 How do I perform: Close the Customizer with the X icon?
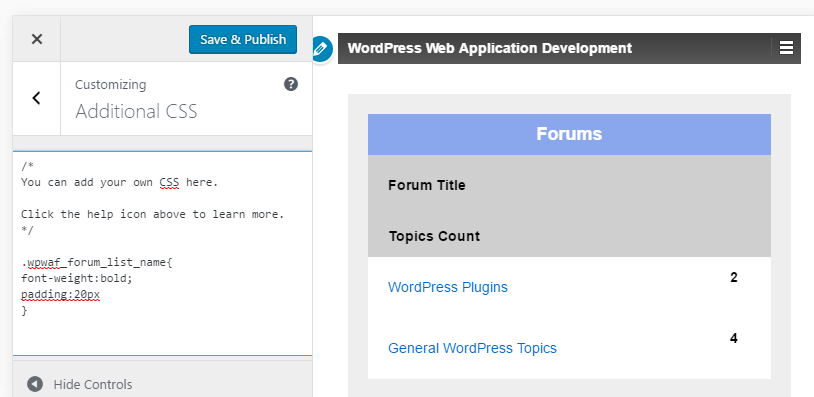[x=36, y=39]
